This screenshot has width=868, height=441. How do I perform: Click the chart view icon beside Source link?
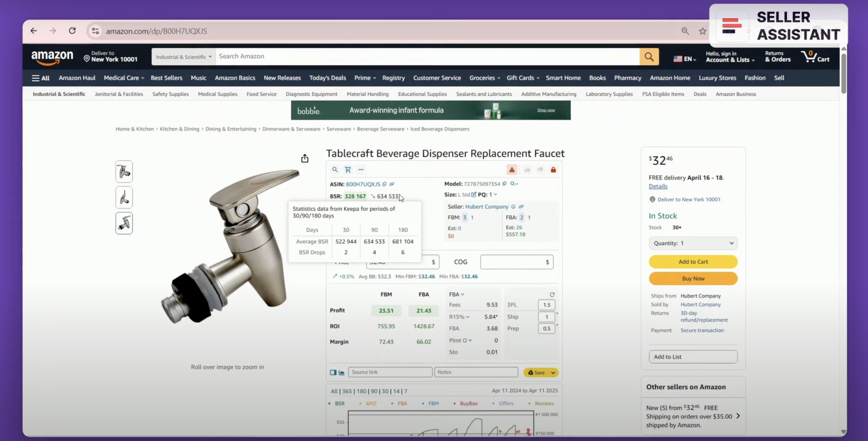click(341, 372)
